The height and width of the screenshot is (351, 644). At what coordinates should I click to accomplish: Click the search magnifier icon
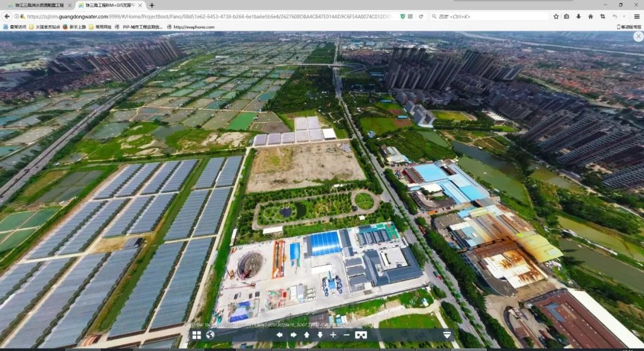(x=434, y=17)
